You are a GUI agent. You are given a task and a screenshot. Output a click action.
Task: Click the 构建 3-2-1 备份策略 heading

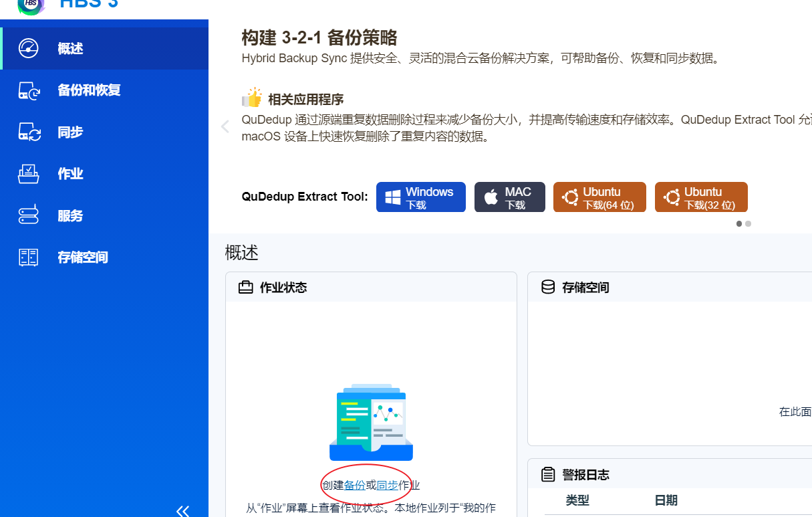[x=319, y=37]
